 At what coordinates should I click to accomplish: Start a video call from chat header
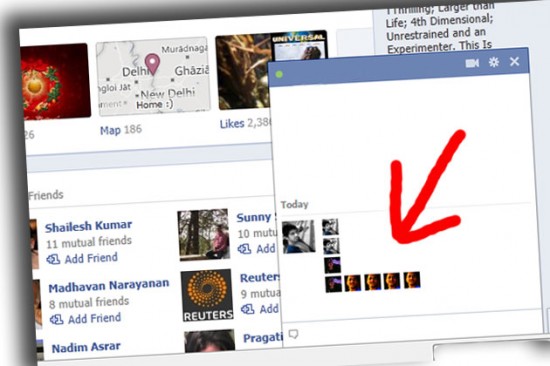point(472,63)
